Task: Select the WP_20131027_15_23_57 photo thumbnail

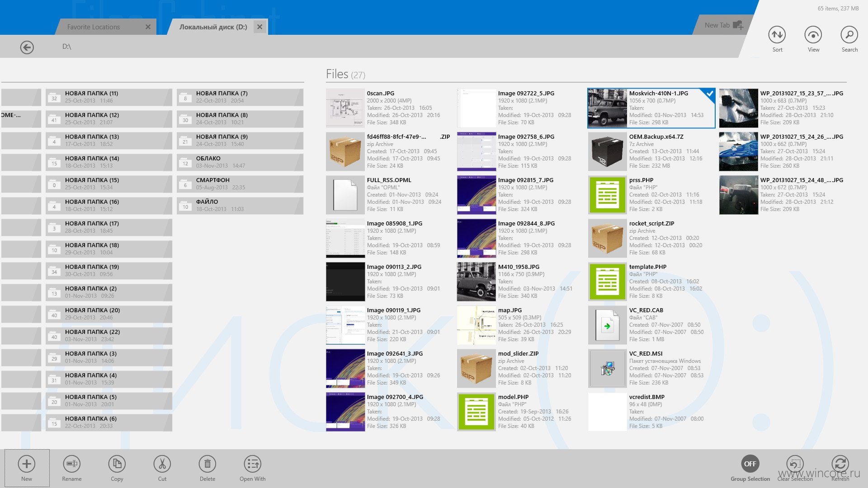Action: click(739, 108)
